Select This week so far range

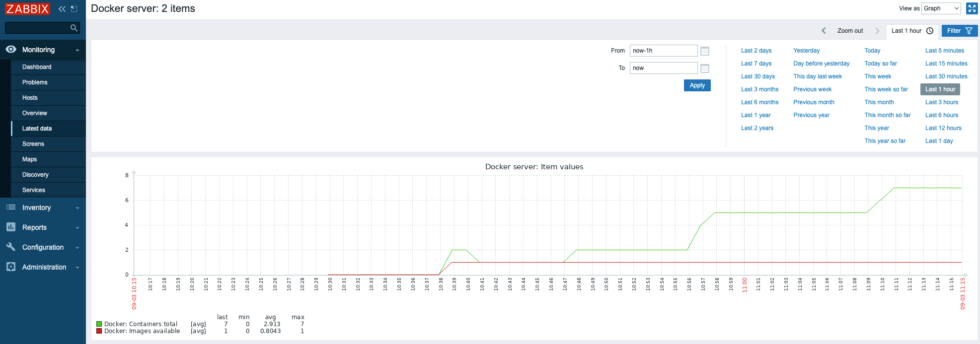tap(886, 89)
